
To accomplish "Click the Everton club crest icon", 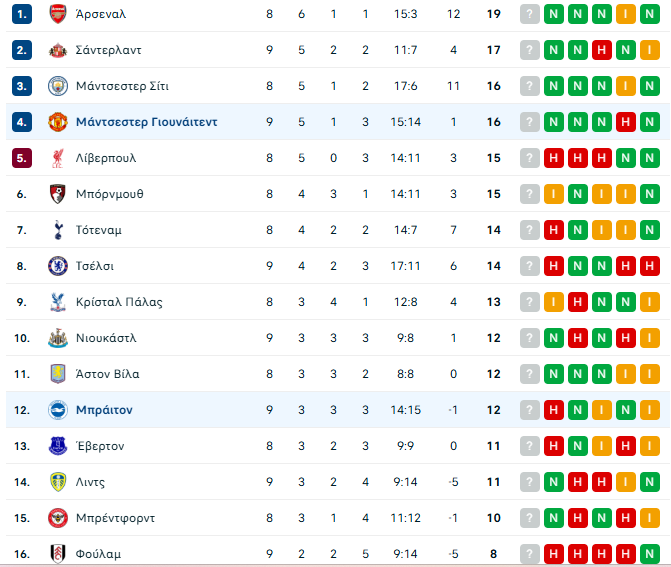I will pyautogui.click(x=56, y=446).
